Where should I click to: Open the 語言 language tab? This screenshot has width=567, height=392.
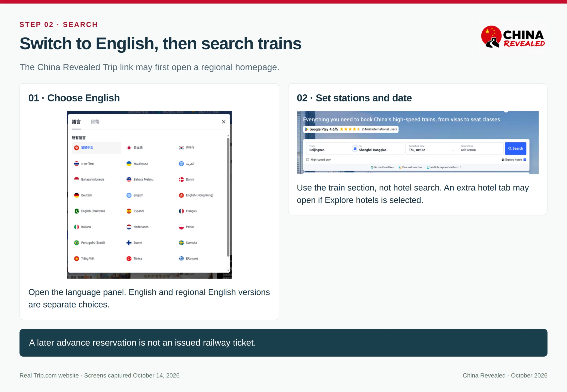pos(76,122)
